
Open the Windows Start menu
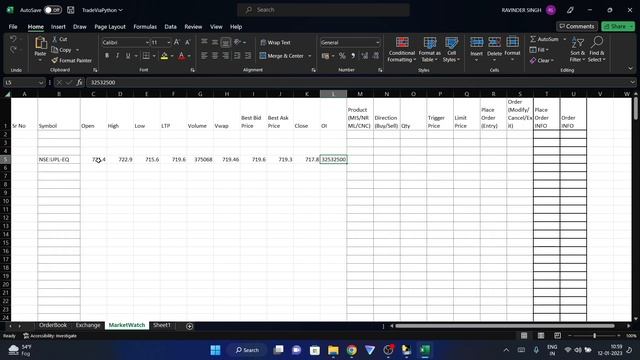point(215,350)
